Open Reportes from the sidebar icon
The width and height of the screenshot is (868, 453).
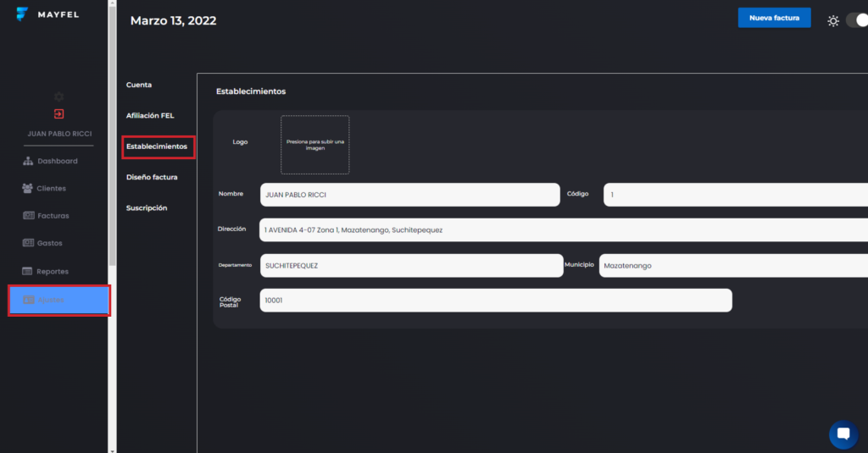click(28, 271)
